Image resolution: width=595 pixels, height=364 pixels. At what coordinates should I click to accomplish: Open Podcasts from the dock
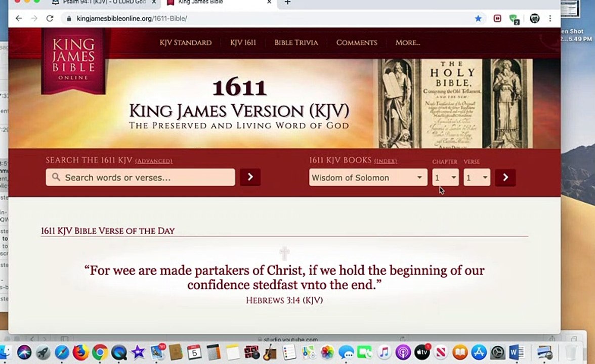[x=403, y=353]
